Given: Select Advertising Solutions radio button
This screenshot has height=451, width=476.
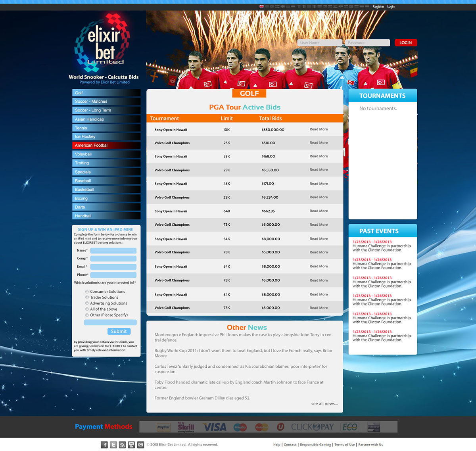Looking at the screenshot, I should (87, 303).
